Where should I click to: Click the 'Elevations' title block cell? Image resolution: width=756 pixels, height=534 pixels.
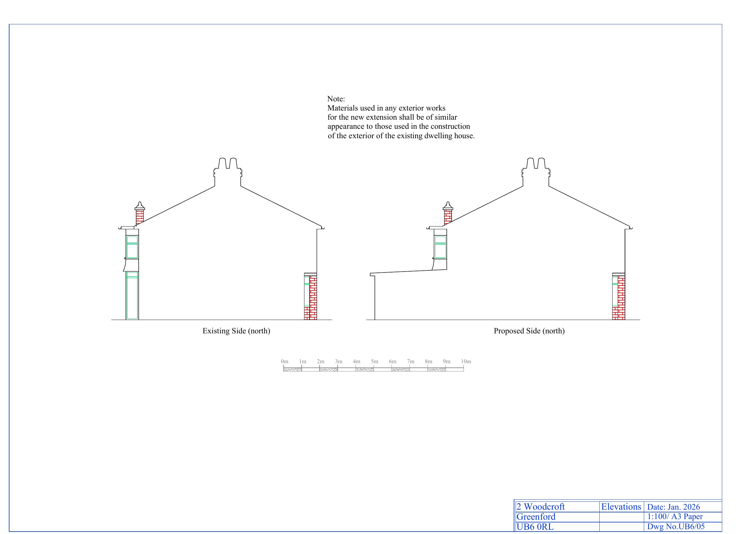[621, 507]
